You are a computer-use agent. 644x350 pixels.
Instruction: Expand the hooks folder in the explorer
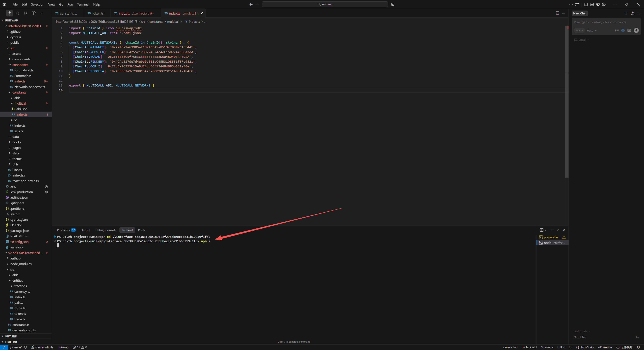pyautogui.click(x=16, y=142)
